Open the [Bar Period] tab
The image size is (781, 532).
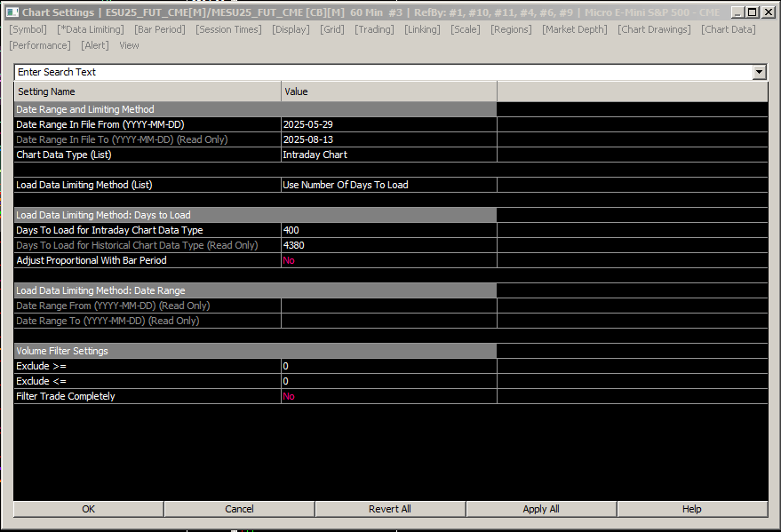160,29
